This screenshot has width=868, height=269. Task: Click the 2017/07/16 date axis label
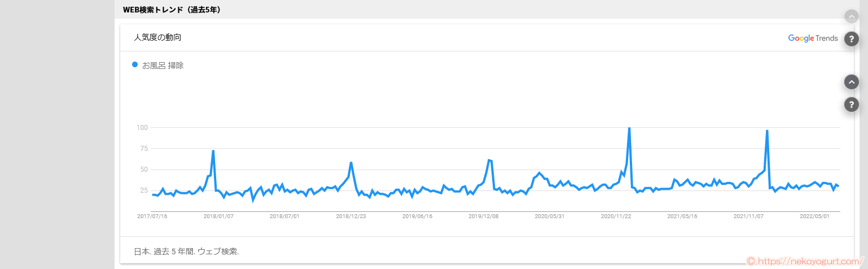(x=152, y=216)
